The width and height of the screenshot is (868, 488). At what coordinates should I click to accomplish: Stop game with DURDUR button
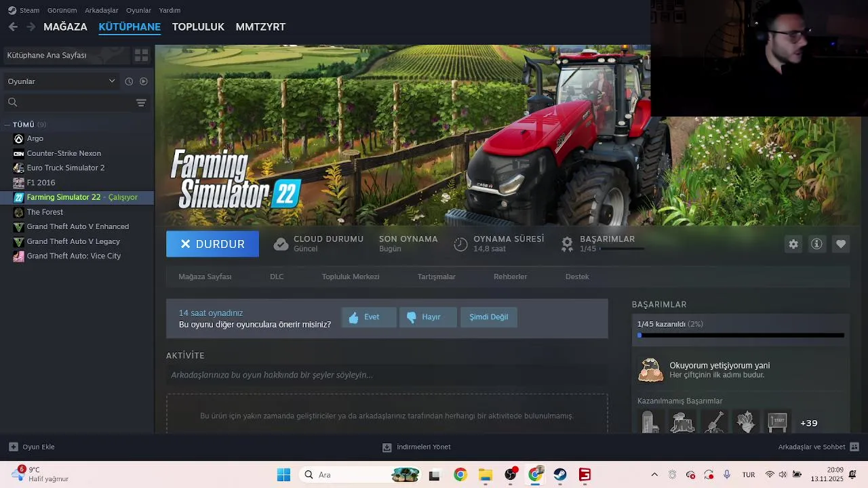point(212,244)
